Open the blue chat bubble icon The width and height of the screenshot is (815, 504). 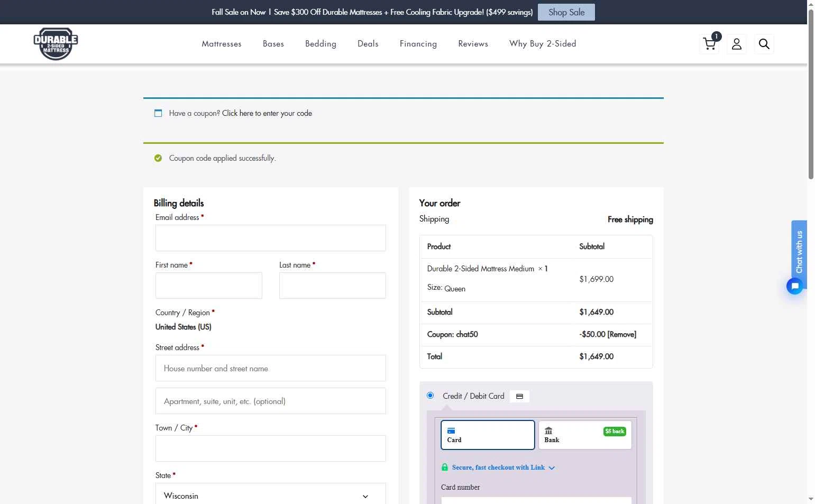(794, 286)
